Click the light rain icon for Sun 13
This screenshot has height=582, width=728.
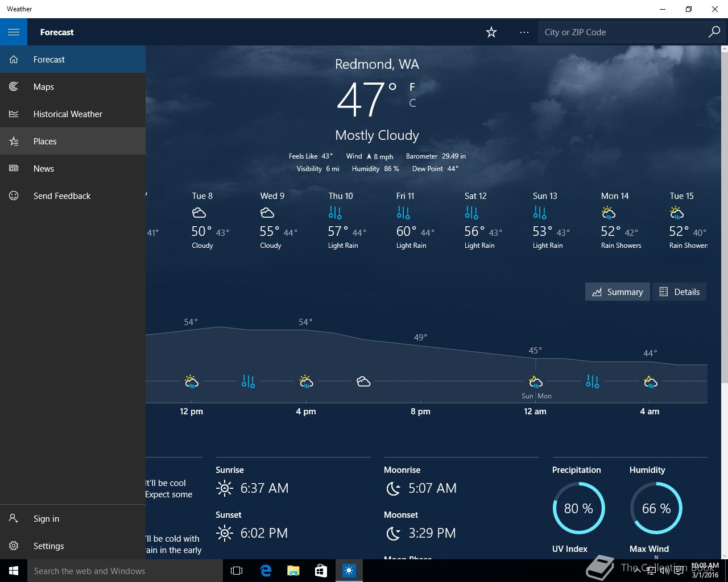(540, 213)
